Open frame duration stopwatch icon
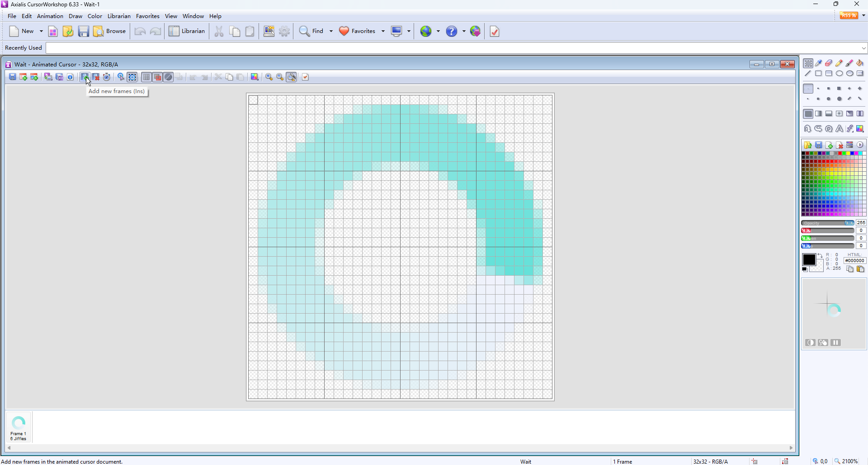This screenshot has height=465, width=868. pyautogui.click(x=107, y=77)
